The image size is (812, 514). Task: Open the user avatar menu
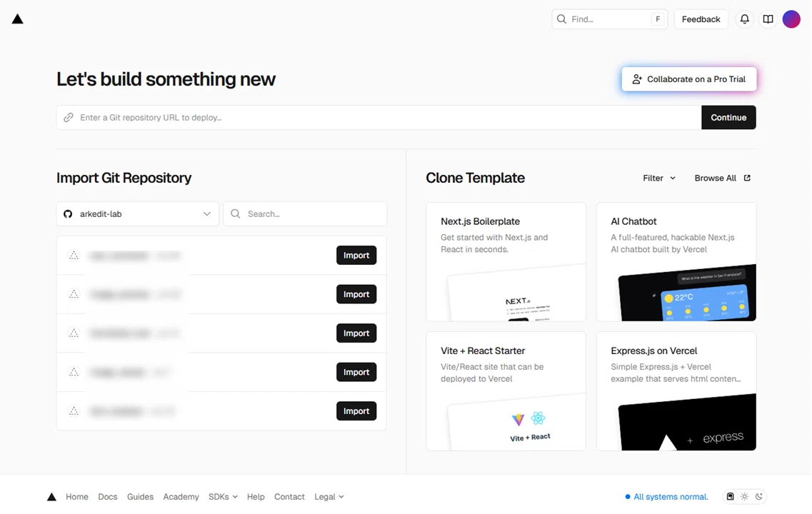pos(791,19)
